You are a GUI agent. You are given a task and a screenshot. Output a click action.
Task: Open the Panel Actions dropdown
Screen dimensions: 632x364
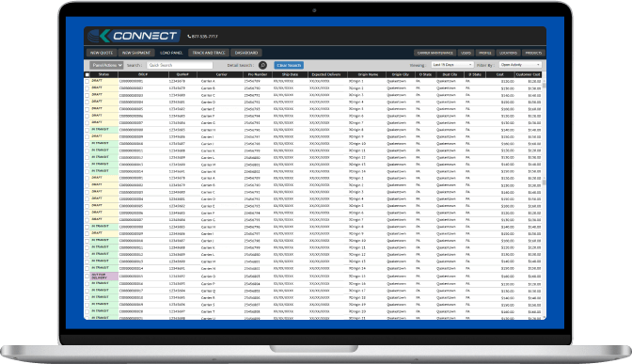[x=106, y=65]
